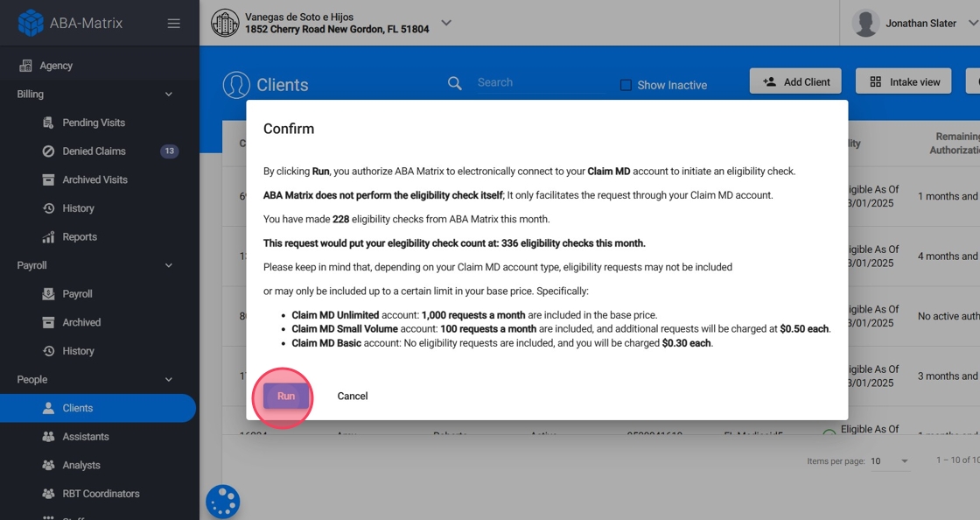This screenshot has height=520, width=980.
Task: Click the Analysts group icon
Action: coord(48,465)
